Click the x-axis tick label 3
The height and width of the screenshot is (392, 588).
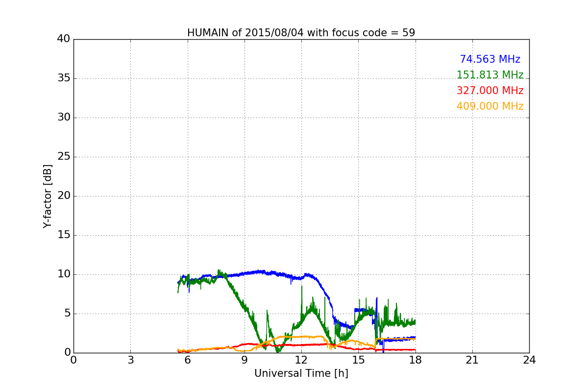[130, 360]
